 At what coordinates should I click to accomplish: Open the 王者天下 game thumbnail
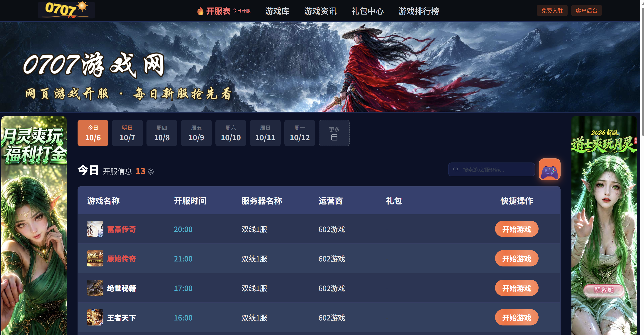point(95,317)
